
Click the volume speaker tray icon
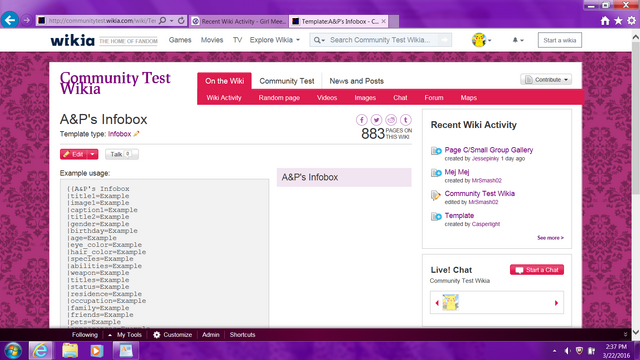click(567, 351)
